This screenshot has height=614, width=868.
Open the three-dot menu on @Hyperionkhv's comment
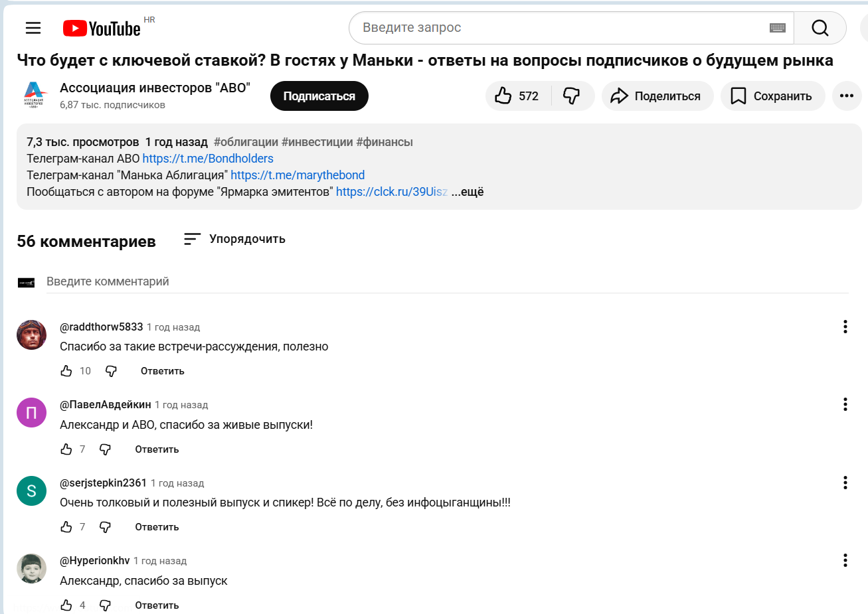tap(845, 560)
